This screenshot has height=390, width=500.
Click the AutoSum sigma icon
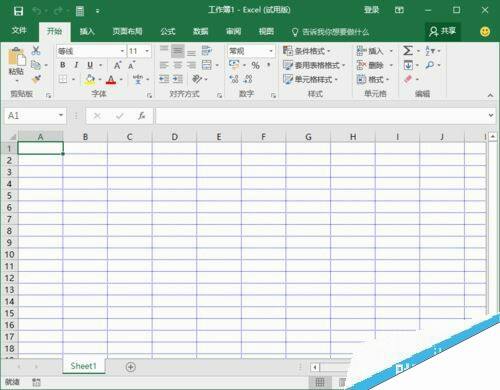pos(408,51)
